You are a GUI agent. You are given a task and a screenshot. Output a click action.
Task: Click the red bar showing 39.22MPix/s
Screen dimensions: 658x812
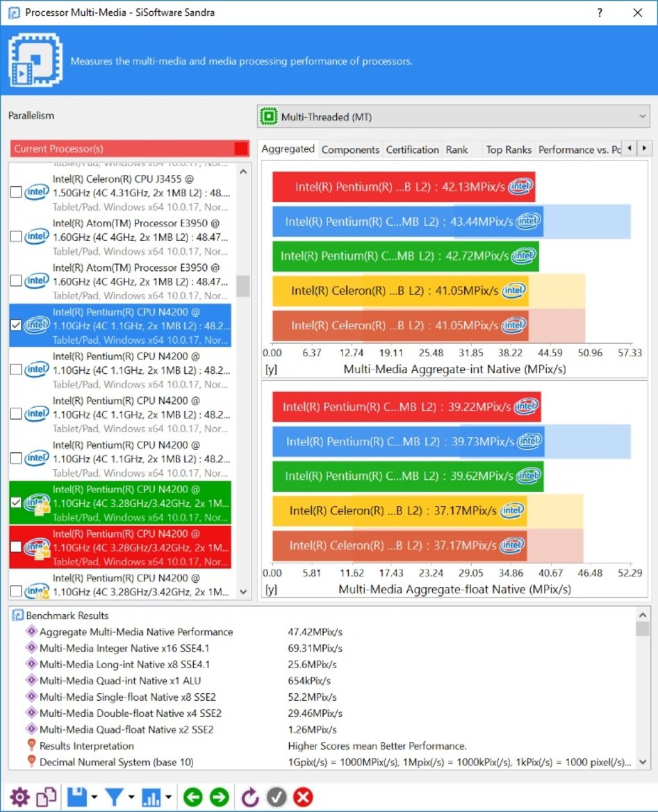click(406, 407)
